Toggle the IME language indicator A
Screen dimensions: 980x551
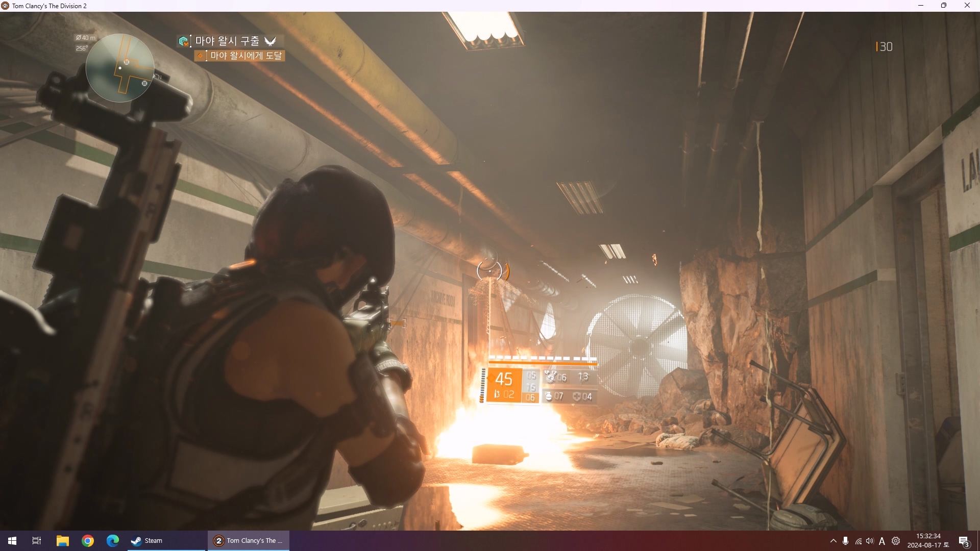[x=882, y=541]
